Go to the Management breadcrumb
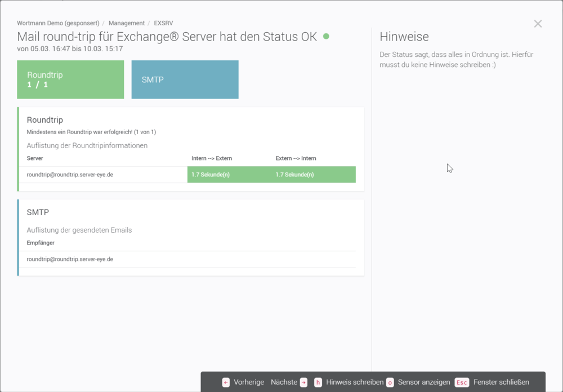This screenshot has height=392, width=563. 127,23
